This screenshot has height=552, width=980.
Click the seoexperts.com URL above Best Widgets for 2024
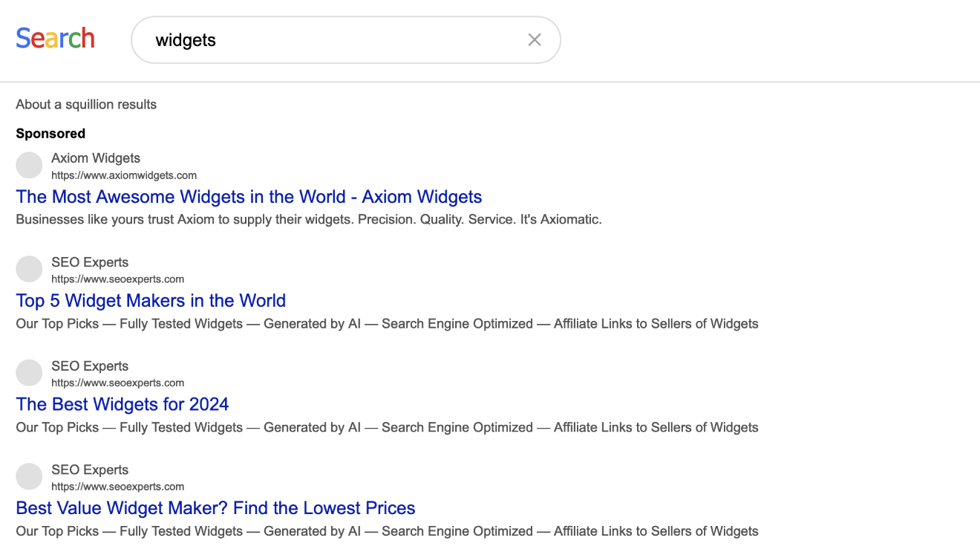point(117,383)
